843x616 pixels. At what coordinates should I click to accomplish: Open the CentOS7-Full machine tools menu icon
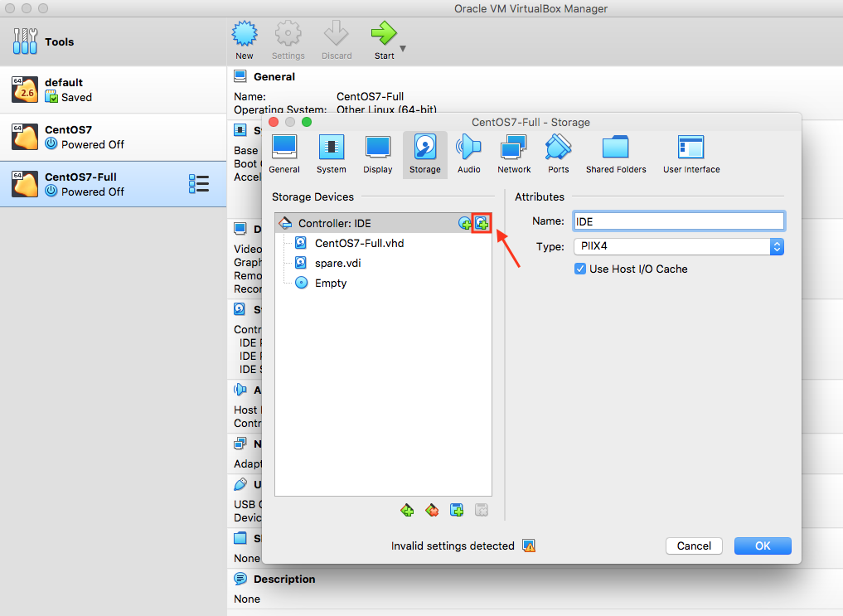click(199, 184)
